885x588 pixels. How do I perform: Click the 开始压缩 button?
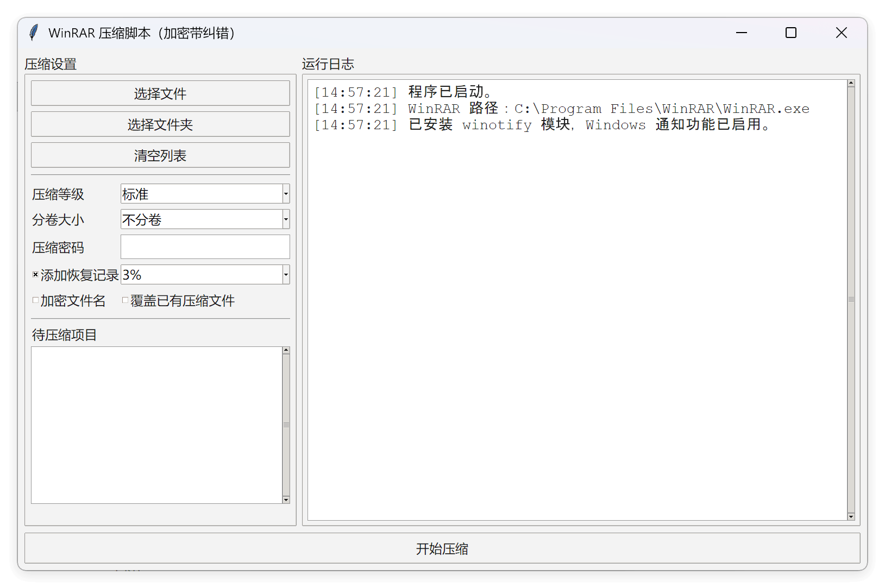tap(442, 548)
